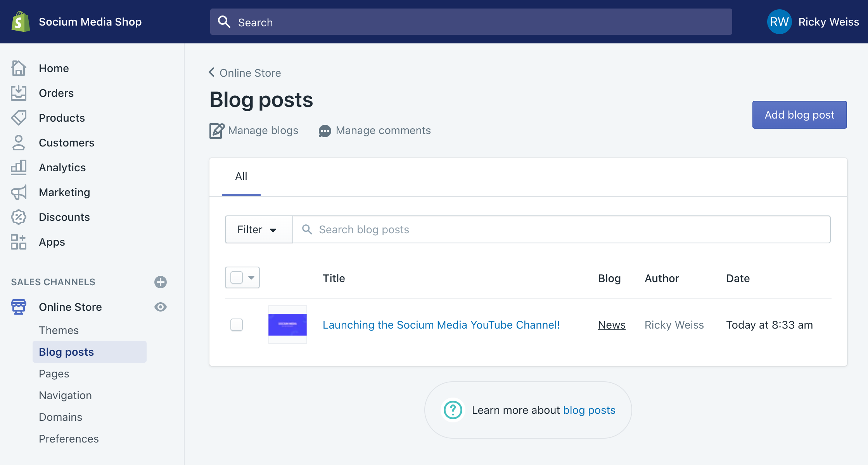
Task: Open Navigation submenu item
Action: click(x=65, y=395)
